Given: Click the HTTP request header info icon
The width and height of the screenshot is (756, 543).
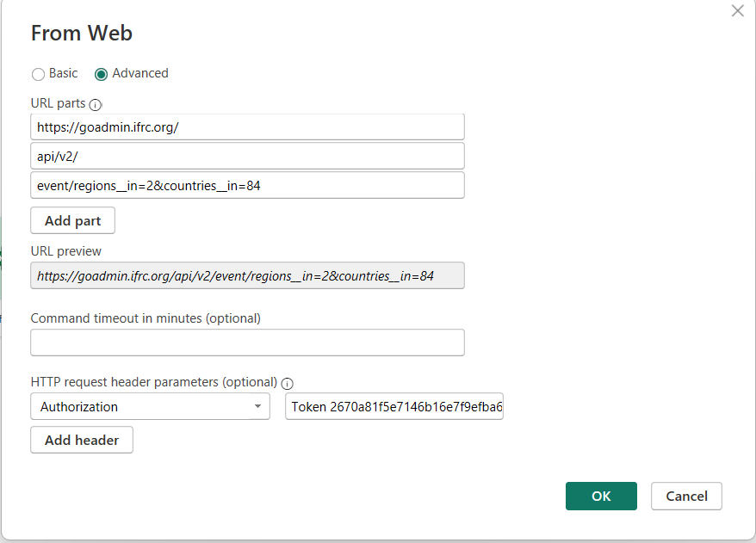Looking at the screenshot, I should pyautogui.click(x=288, y=384).
